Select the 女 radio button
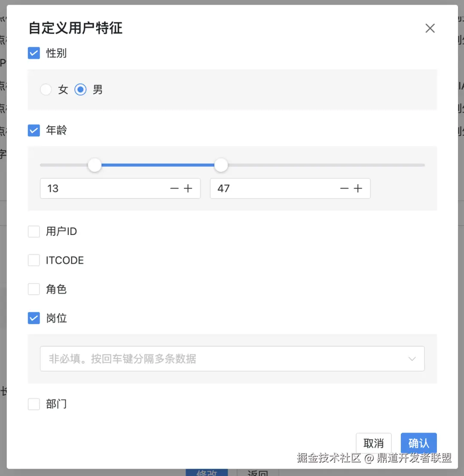 pyautogui.click(x=46, y=89)
